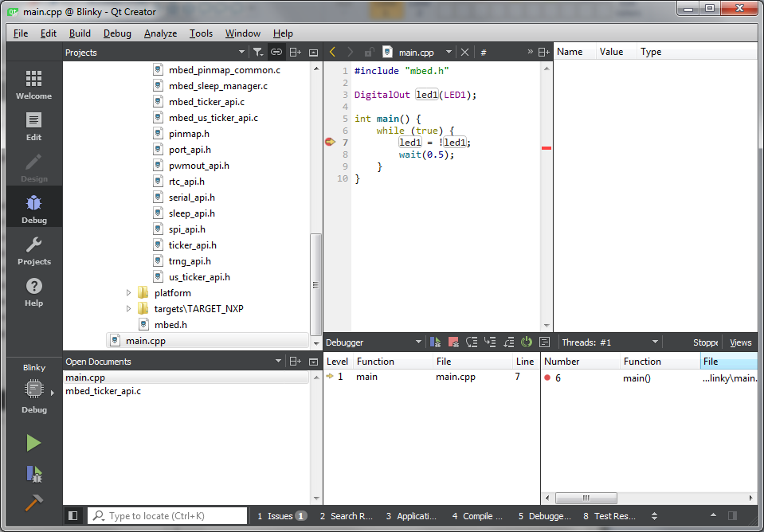Expand the platform folder

coord(129,293)
